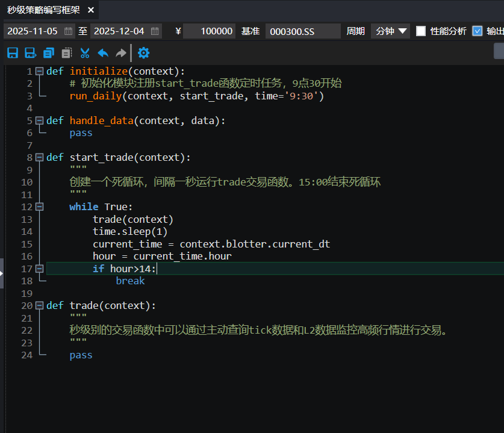This screenshot has height=433, width=504.
Task: Click the Save icon in the editor toolbar
Action: [x=12, y=53]
